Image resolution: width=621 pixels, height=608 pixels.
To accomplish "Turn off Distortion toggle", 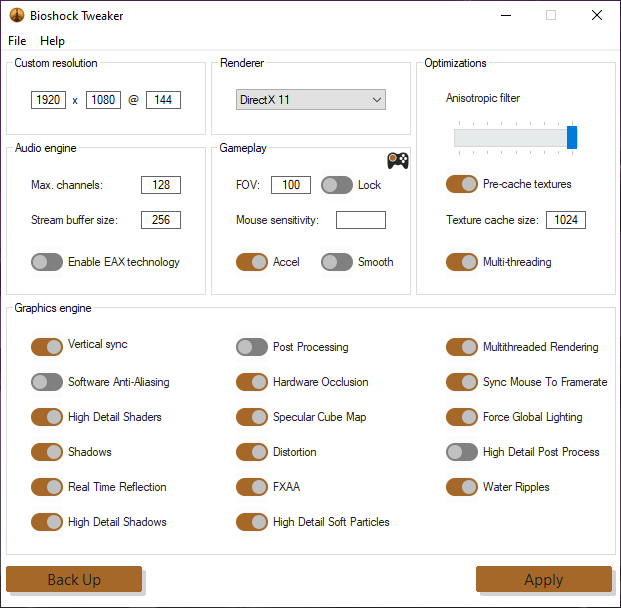I will click(252, 452).
